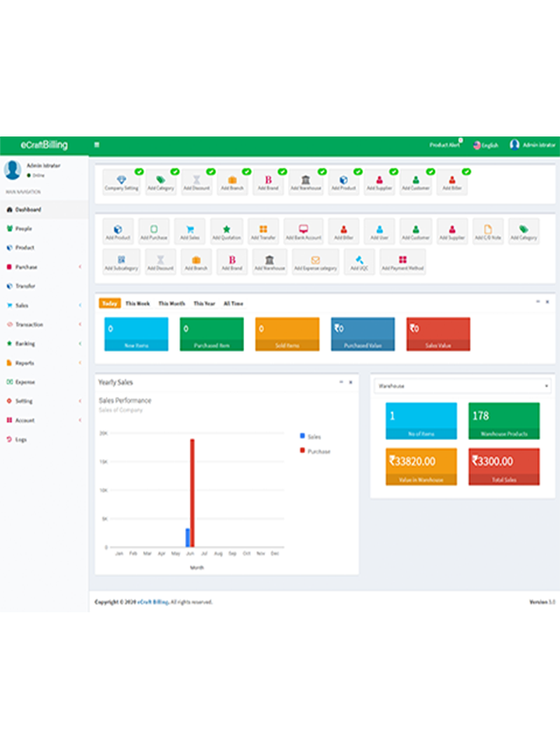Open the Warehouse dropdown
Image resolution: width=560 pixels, height=747 pixels.
click(462, 385)
